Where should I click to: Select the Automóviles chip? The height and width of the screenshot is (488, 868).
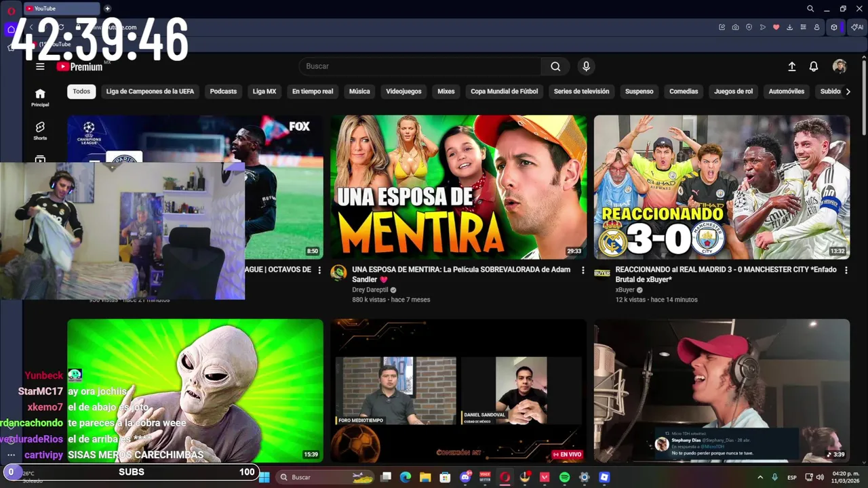(x=787, y=91)
